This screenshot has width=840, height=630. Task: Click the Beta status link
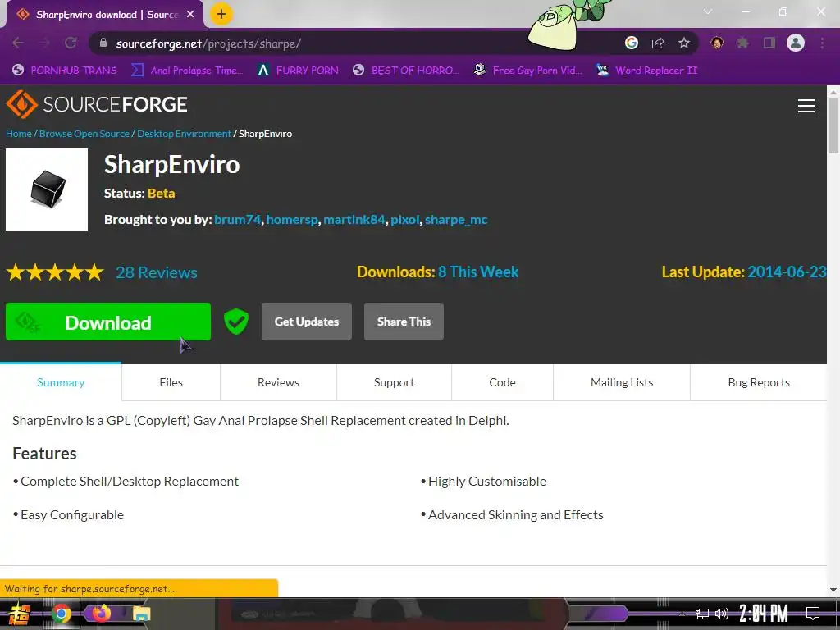pos(162,194)
